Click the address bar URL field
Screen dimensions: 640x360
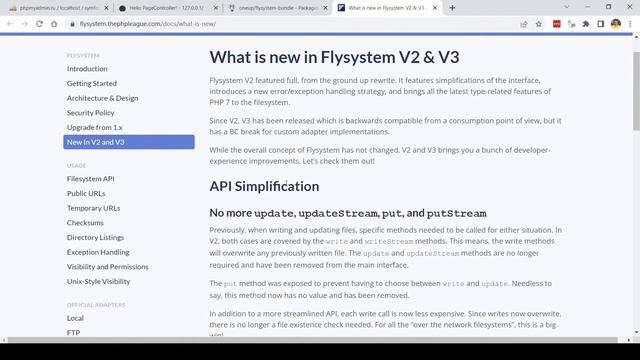coord(292,24)
